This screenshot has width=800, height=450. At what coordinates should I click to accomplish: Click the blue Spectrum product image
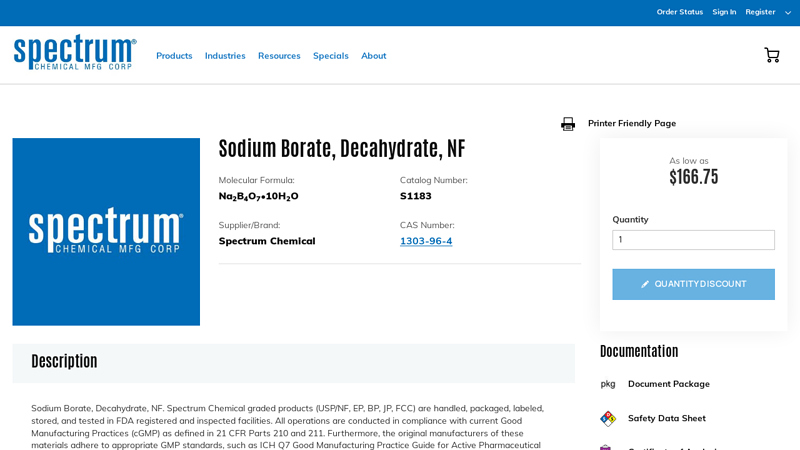(106, 232)
